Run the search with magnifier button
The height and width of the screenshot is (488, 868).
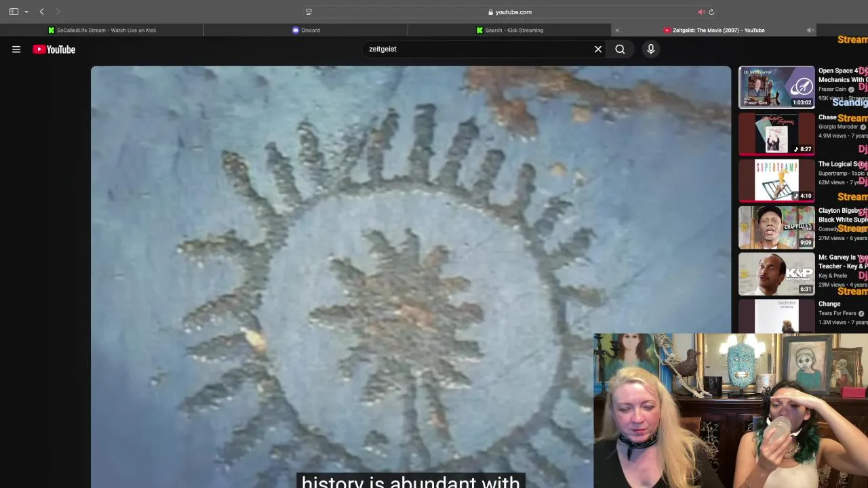click(x=620, y=49)
